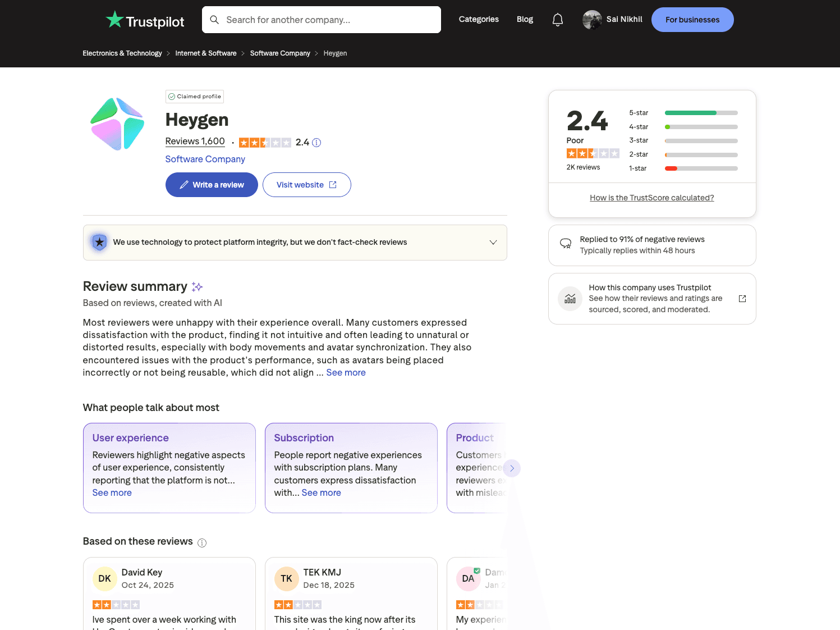Click the speech bubble reply icon
Image resolution: width=840 pixels, height=630 pixels.
point(566,244)
